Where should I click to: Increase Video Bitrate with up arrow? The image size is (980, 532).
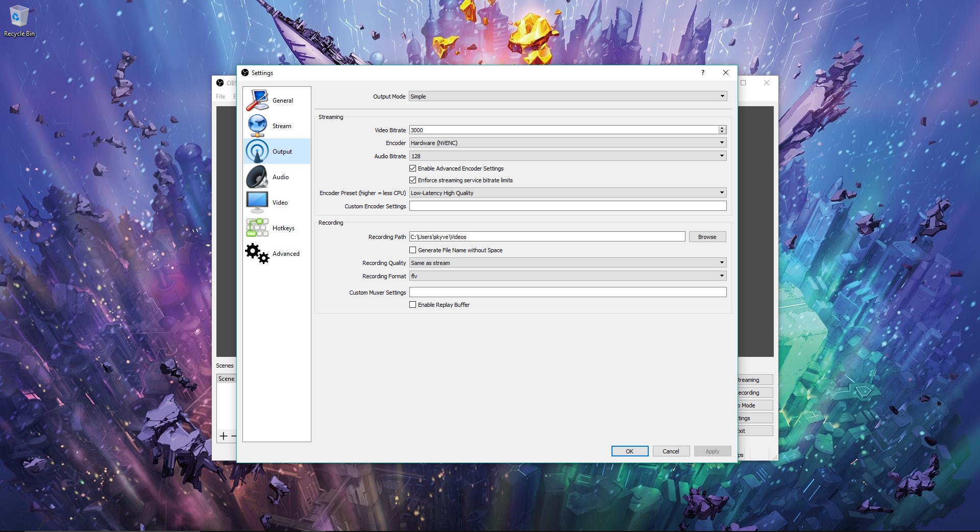click(x=722, y=128)
